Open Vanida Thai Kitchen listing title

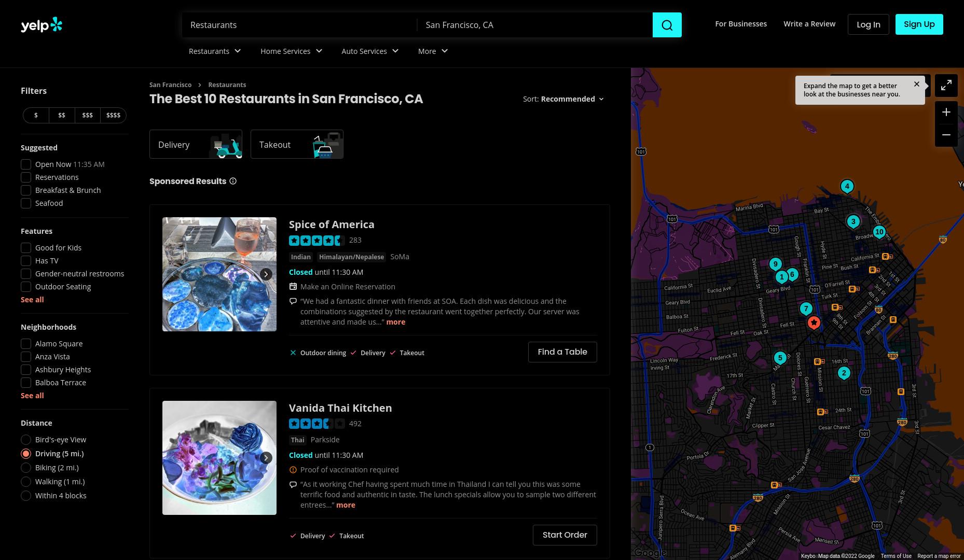(x=340, y=408)
